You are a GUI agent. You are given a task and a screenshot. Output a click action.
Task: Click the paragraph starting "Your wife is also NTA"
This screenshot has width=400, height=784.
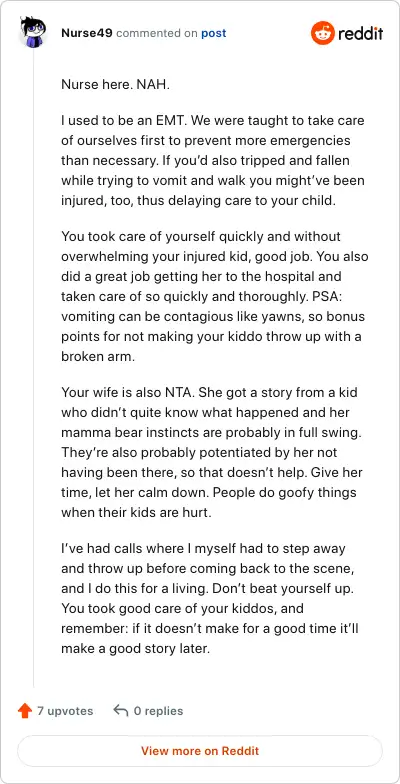click(210, 452)
